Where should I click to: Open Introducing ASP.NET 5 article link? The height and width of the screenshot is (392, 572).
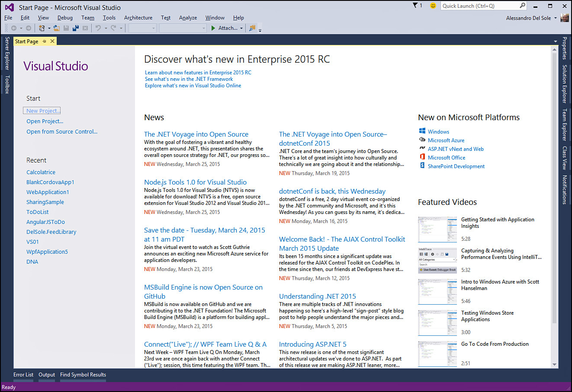click(x=312, y=344)
